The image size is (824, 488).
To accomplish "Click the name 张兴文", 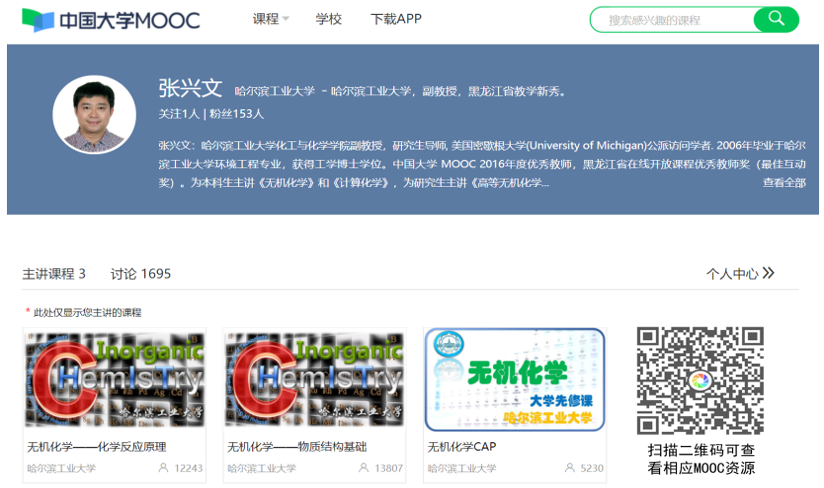I will coord(190,88).
